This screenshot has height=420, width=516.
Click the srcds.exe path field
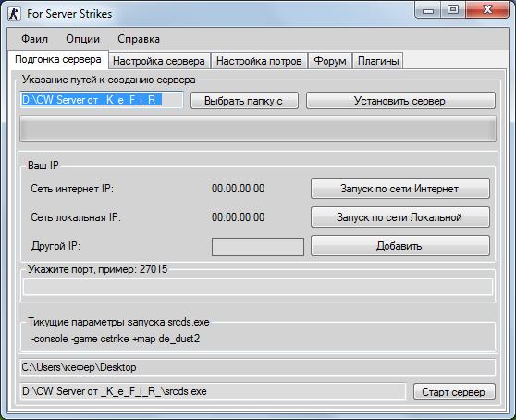(213, 391)
